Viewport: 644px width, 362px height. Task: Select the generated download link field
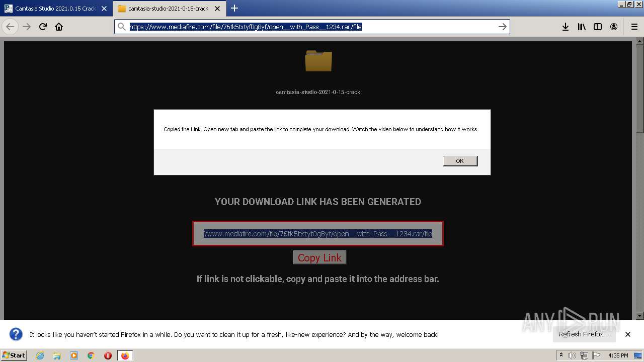point(317,234)
